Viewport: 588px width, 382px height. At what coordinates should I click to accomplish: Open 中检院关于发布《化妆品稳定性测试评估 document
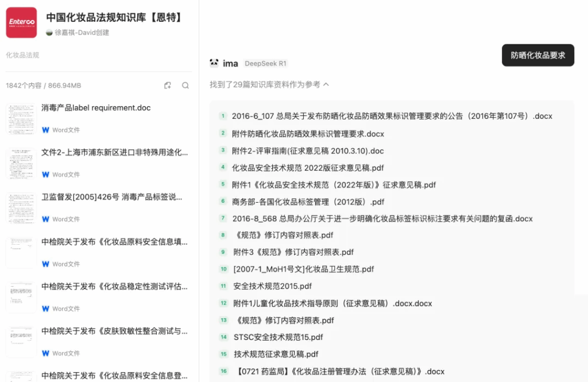pos(114,287)
